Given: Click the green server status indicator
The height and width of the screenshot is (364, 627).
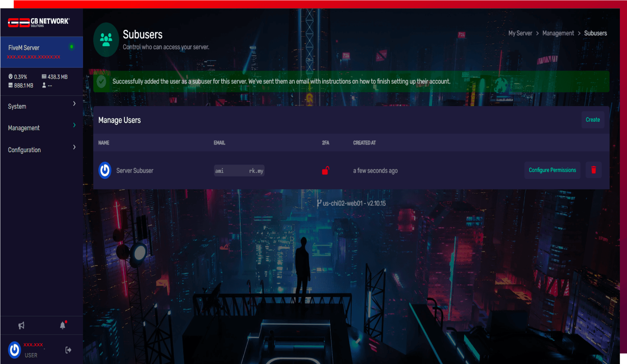Looking at the screenshot, I should tap(71, 47).
